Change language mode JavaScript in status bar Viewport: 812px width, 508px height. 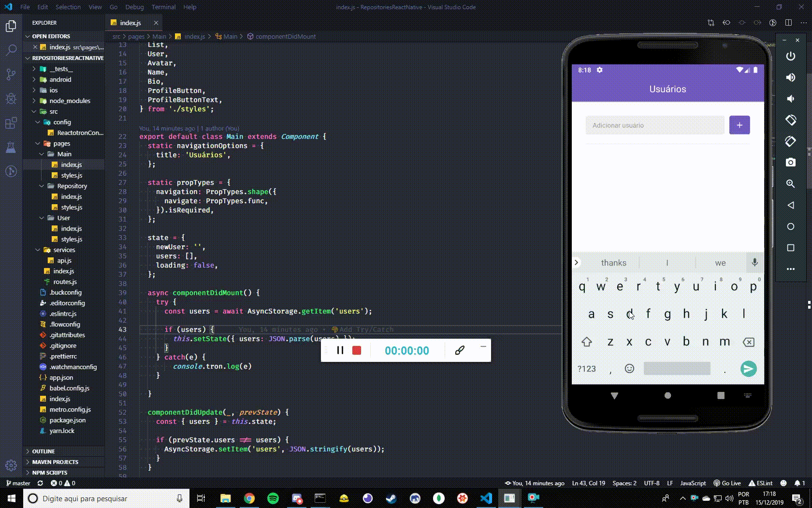pos(693,483)
